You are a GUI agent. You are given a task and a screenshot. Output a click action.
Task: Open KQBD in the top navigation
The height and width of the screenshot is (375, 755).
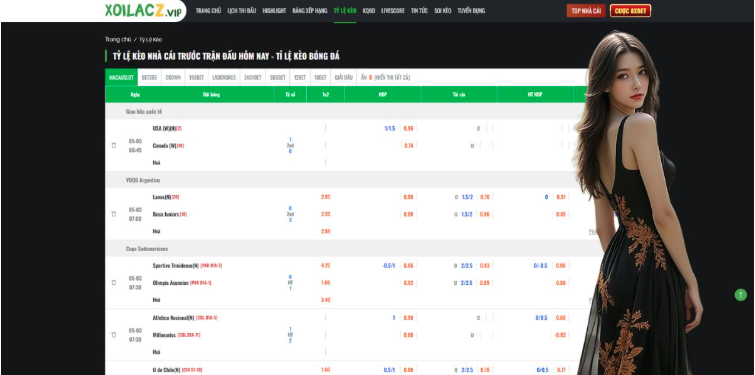point(369,11)
